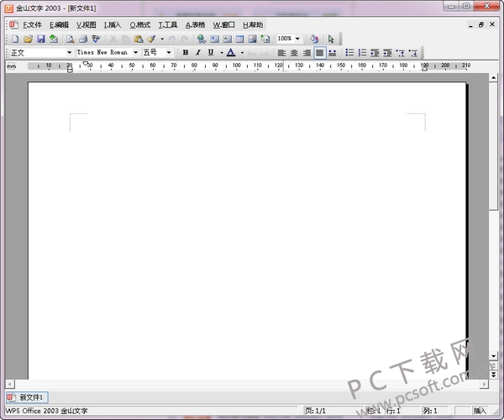Jump to next page with double-arrow button

(x=493, y=375)
